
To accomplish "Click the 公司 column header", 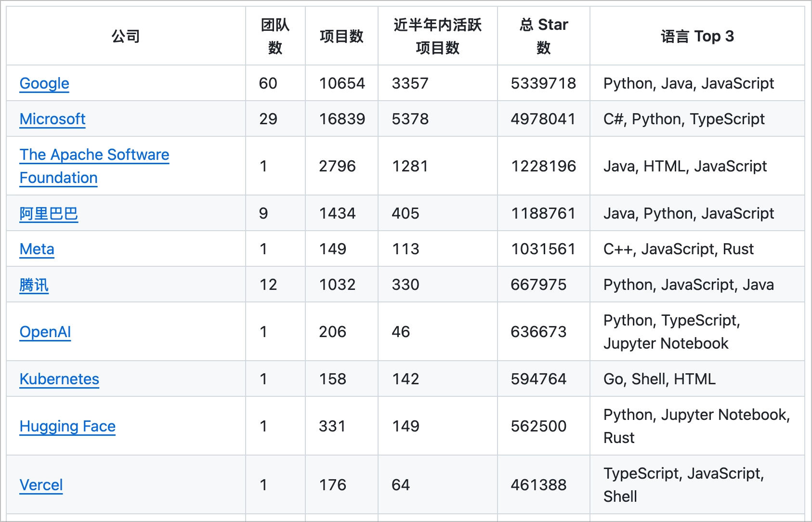I will tap(126, 36).
